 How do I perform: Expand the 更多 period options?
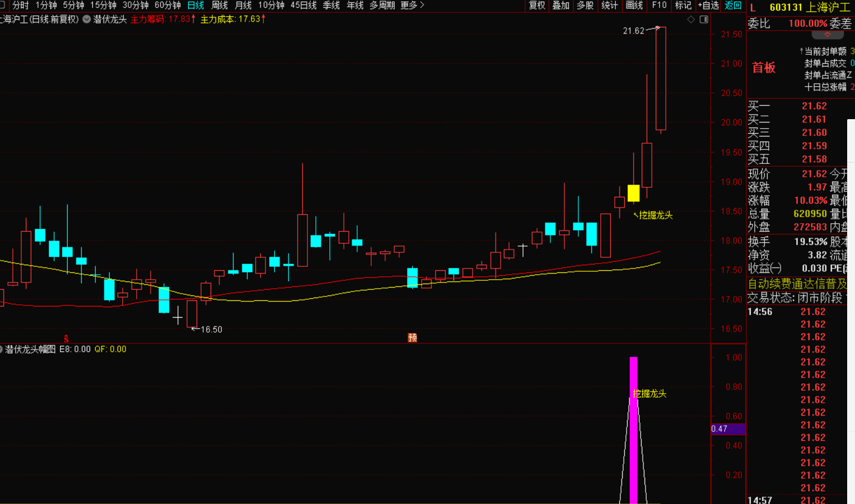pos(412,6)
